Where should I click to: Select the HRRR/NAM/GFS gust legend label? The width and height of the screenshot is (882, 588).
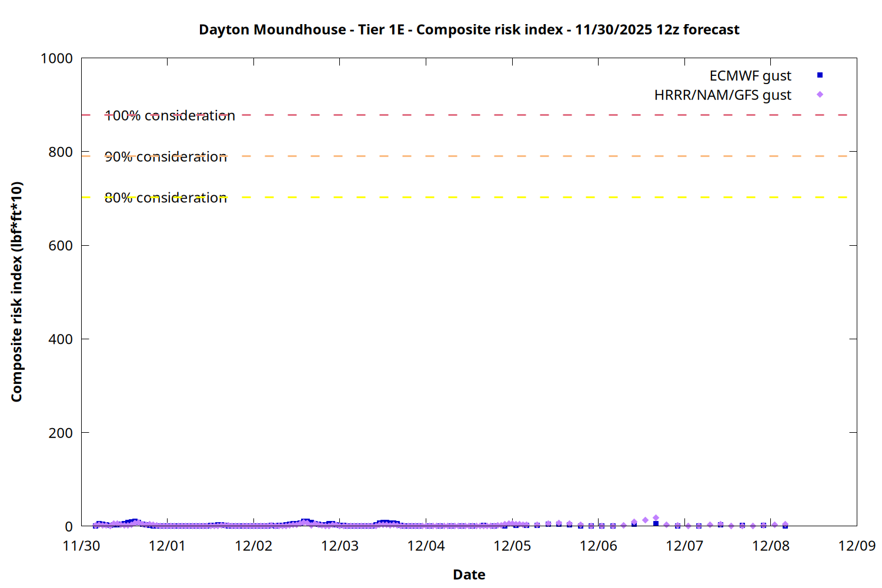click(x=723, y=95)
